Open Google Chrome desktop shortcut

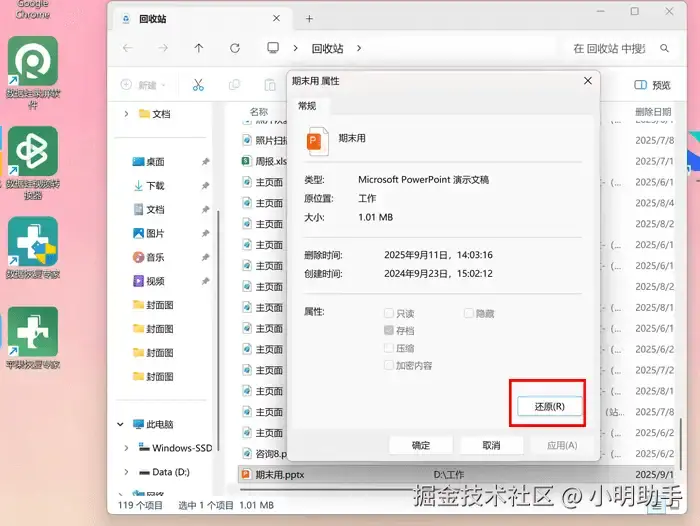coord(32,10)
